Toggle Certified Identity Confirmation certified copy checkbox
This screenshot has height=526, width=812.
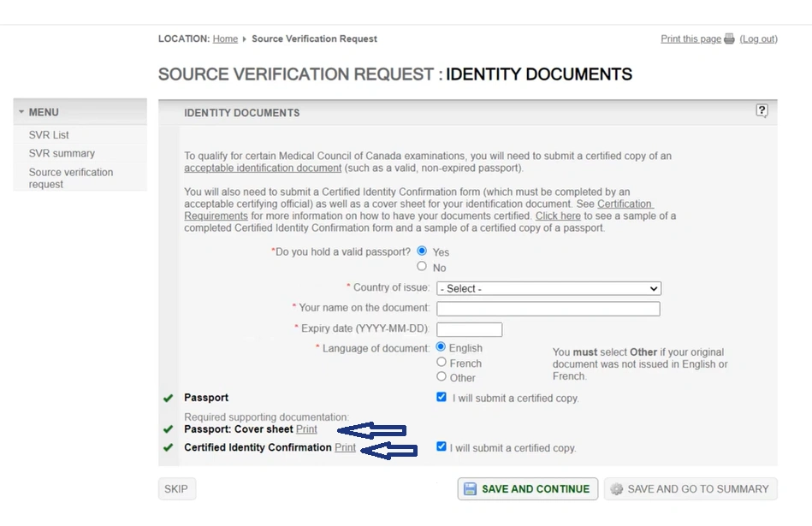(x=442, y=447)
